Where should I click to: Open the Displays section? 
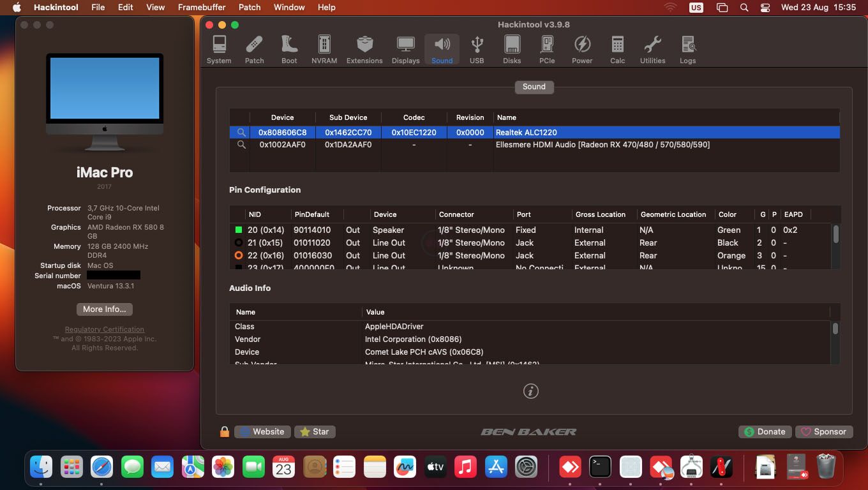click(x=405, y=50)
